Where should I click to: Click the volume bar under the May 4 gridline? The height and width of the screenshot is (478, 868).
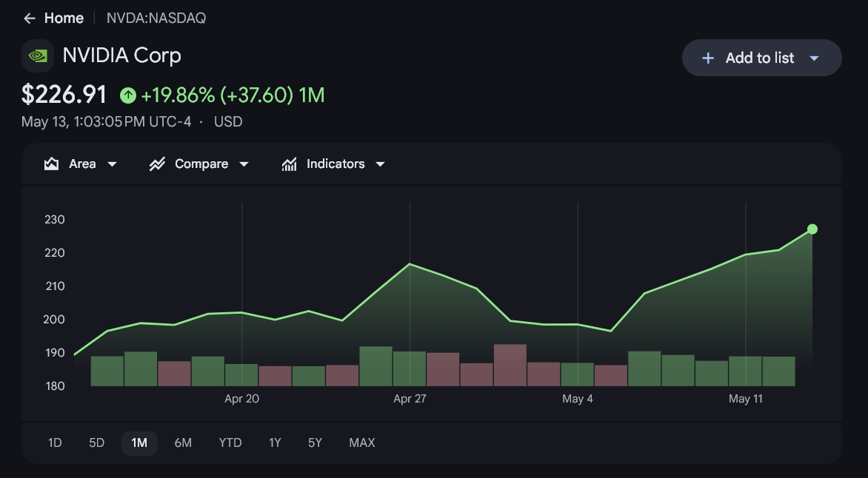[578, 374]
